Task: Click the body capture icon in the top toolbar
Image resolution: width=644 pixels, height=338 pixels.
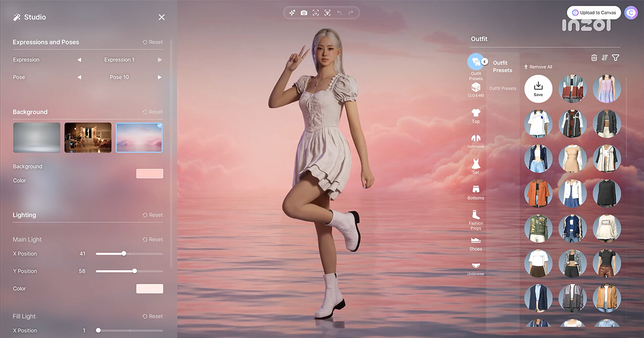Action: [327, 12]
